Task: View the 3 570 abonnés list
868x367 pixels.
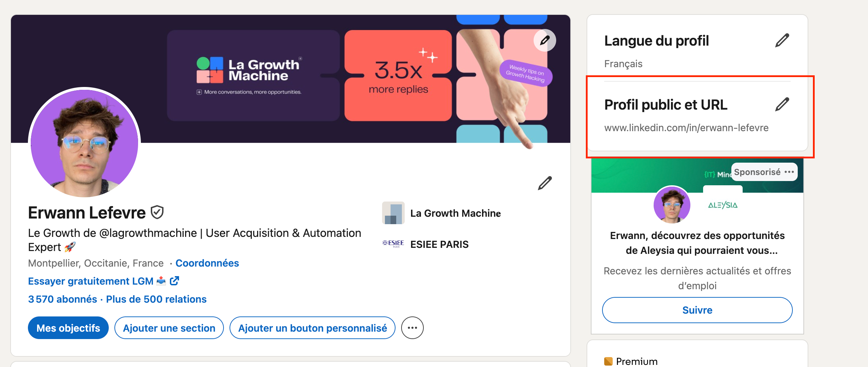Action: [x=62, y=299]
